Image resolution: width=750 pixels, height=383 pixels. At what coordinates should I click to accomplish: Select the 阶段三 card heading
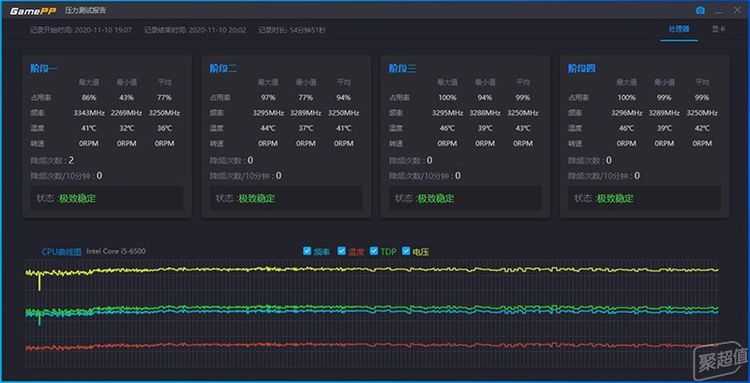402,68
